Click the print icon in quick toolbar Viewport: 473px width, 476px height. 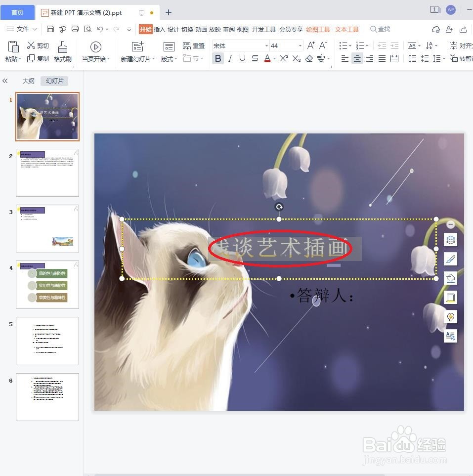tap(75, 29)
